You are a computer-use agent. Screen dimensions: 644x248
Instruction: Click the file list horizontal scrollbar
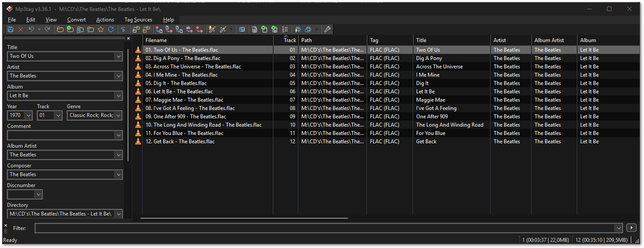[245, 218]
